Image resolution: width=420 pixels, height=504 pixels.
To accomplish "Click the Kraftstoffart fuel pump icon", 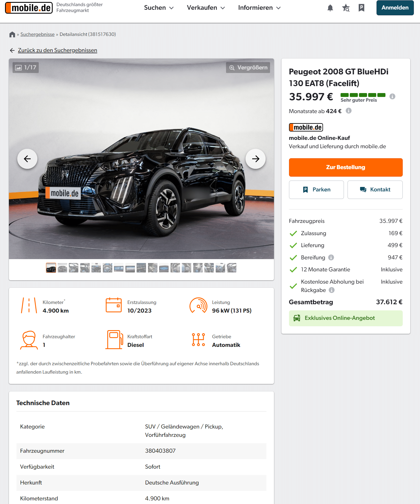I will click(114, 340).
